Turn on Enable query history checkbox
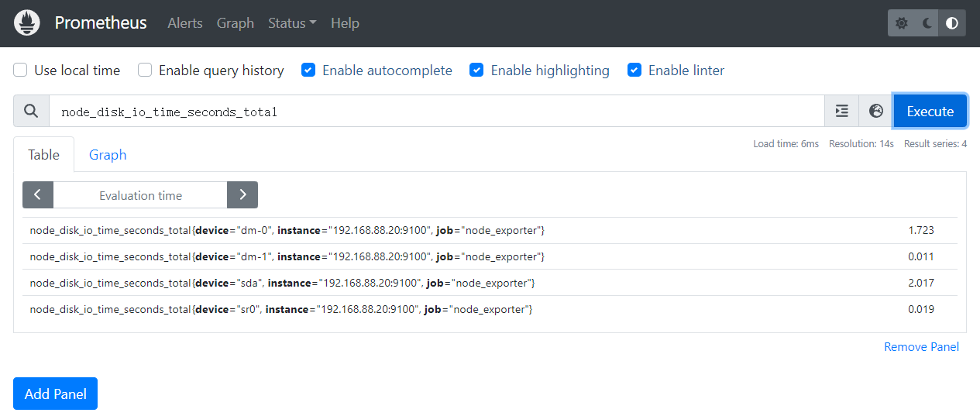Screen dimensions: 980x416 pyautogui.click(x=145, y=70)
